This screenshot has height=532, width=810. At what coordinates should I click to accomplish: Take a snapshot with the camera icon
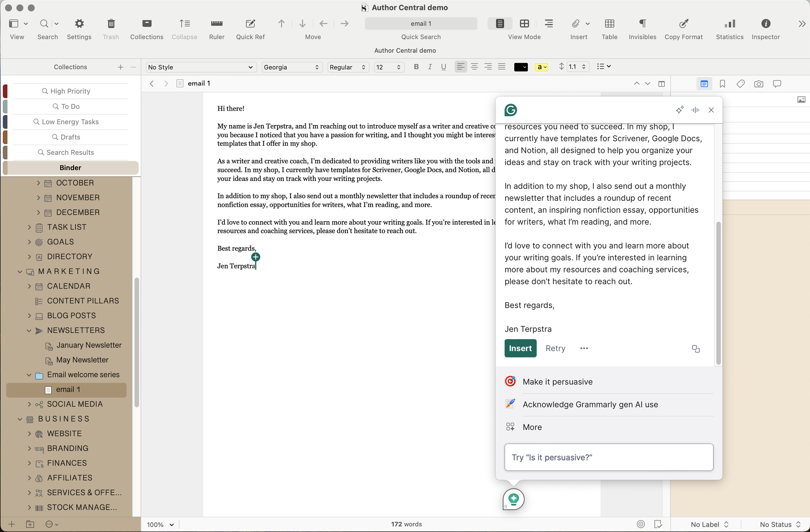click(758, 84)
